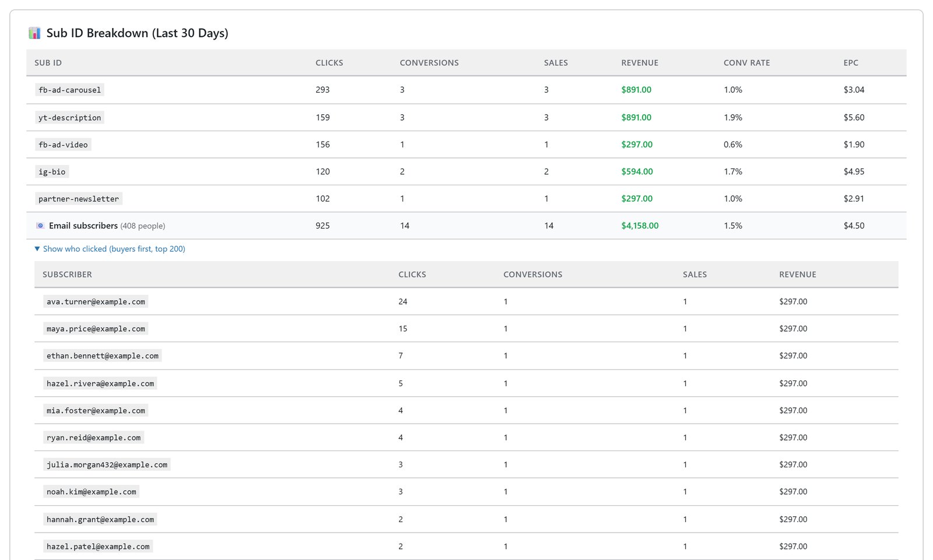The height and width of the screenshot is (560, 933).
Task: Click the email icon next to Email subscribers
Action: pyautogui.click(x=40, y=226)
